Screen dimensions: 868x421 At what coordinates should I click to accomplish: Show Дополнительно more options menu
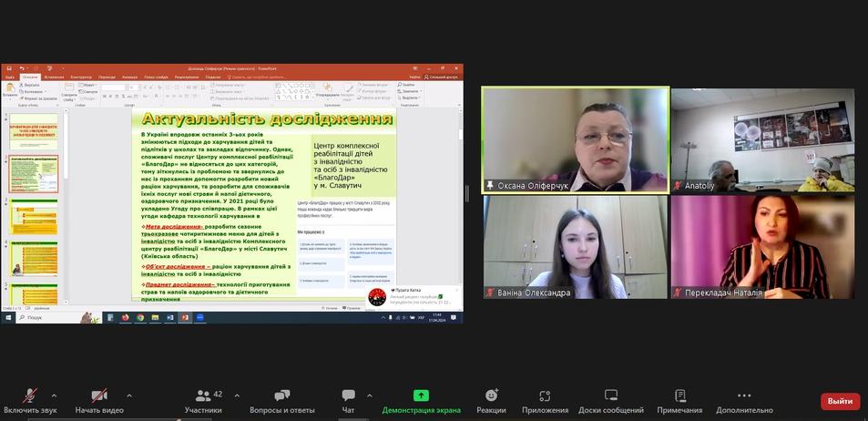pos(744,399)
